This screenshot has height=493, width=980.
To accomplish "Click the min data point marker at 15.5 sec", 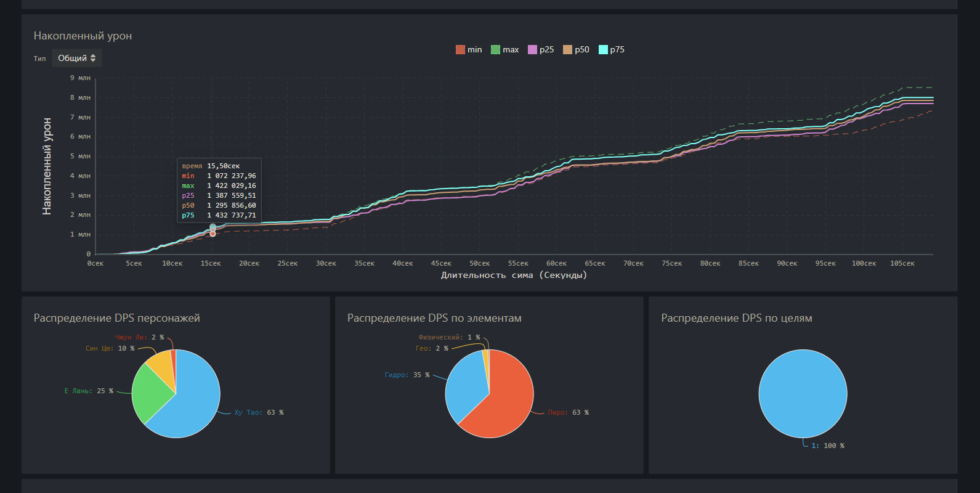I will click(x=213, y=234).
